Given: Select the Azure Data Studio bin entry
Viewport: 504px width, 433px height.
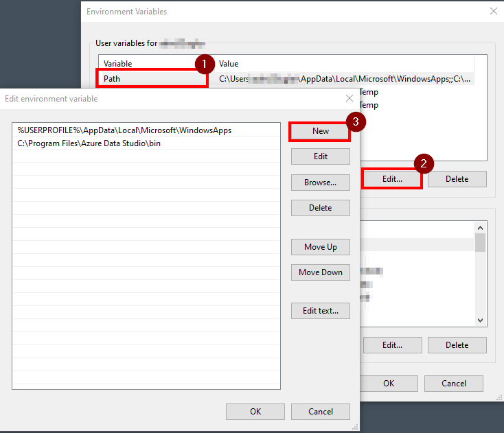Looking at the screenshot, I should pyautogui.click(x=146, y=143).
